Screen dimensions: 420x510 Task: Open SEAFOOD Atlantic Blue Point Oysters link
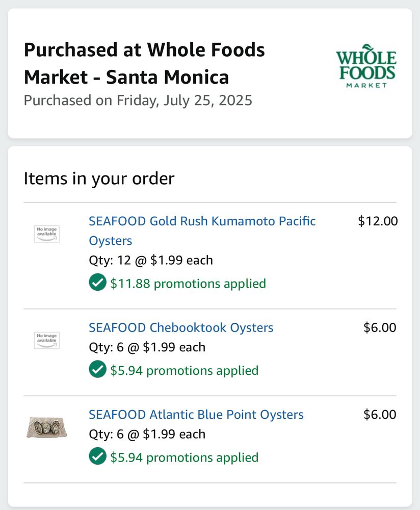click(x=196, y=415)
